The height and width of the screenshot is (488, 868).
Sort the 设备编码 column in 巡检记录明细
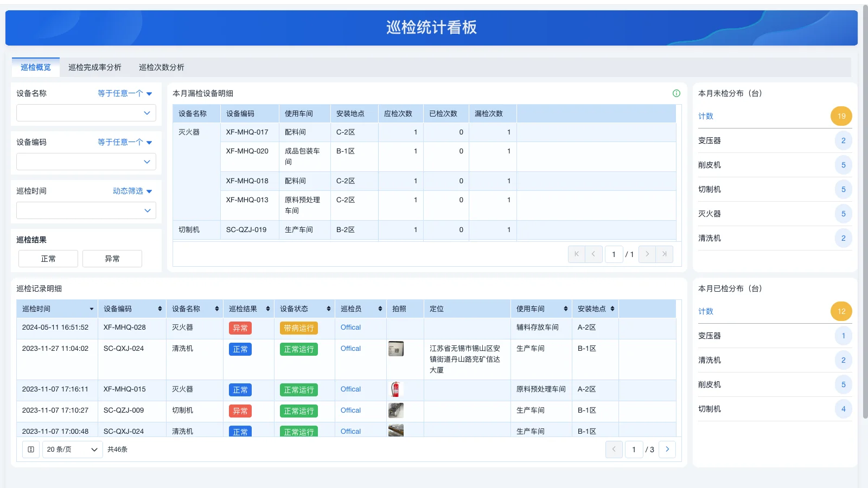161,309
